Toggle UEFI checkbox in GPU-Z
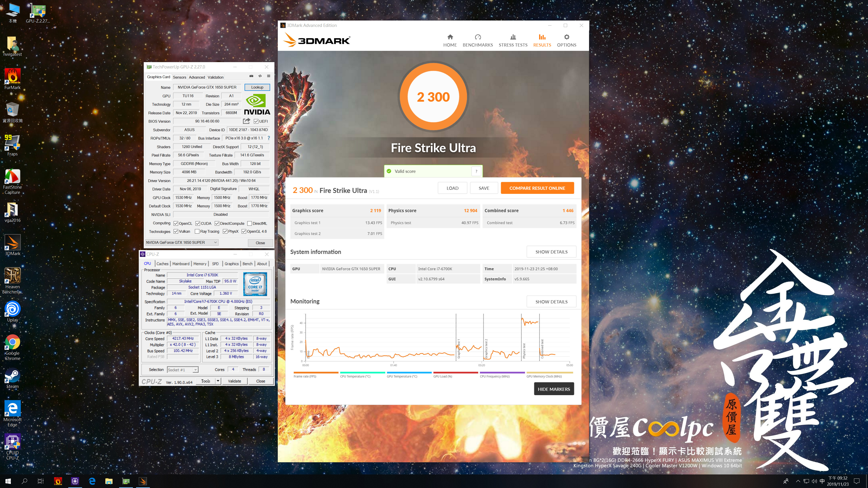This screenshot has height=488, width=868. pyautogui.click(x=256, y=121)
